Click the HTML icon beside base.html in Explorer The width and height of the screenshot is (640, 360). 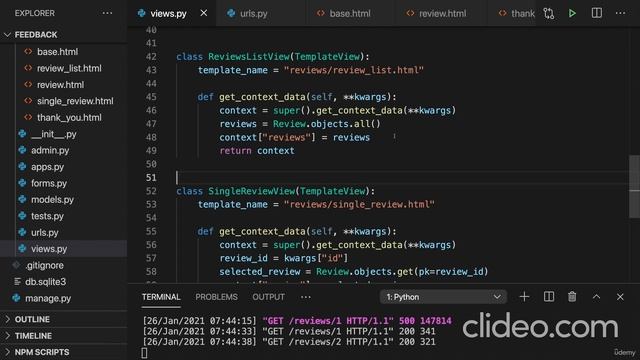coord(28,51)
